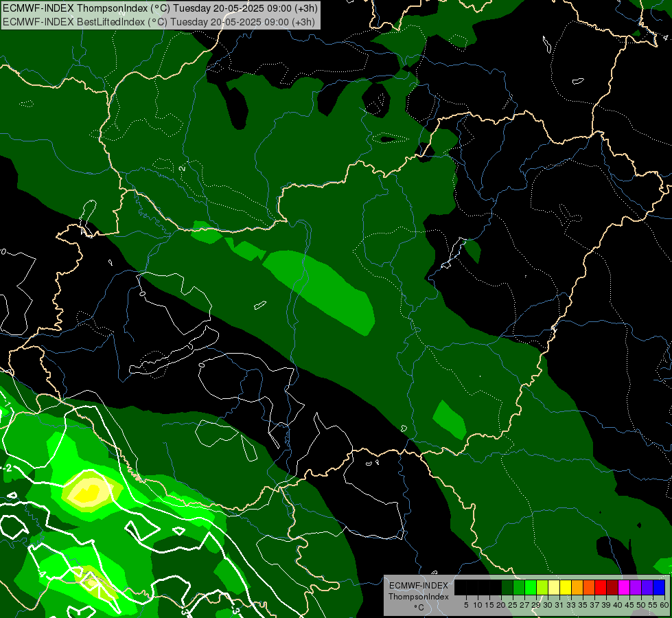The height and width of the screenshot is (618, 672).
Task: Click legend scale value 50
Action: 641,605
